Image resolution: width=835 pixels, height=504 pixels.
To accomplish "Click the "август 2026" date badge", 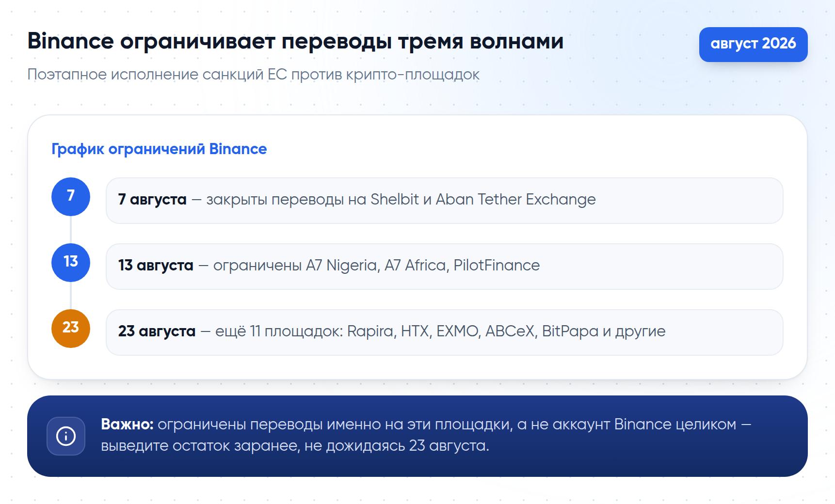I will pos(753,44).
